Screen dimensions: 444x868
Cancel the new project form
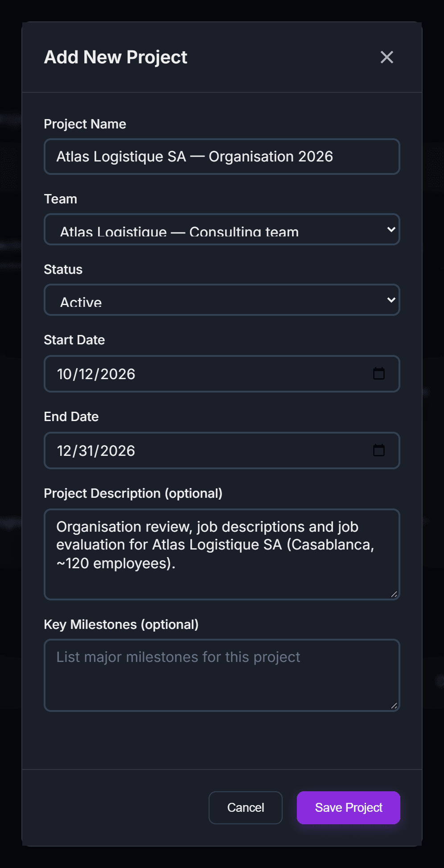[246, 808]
